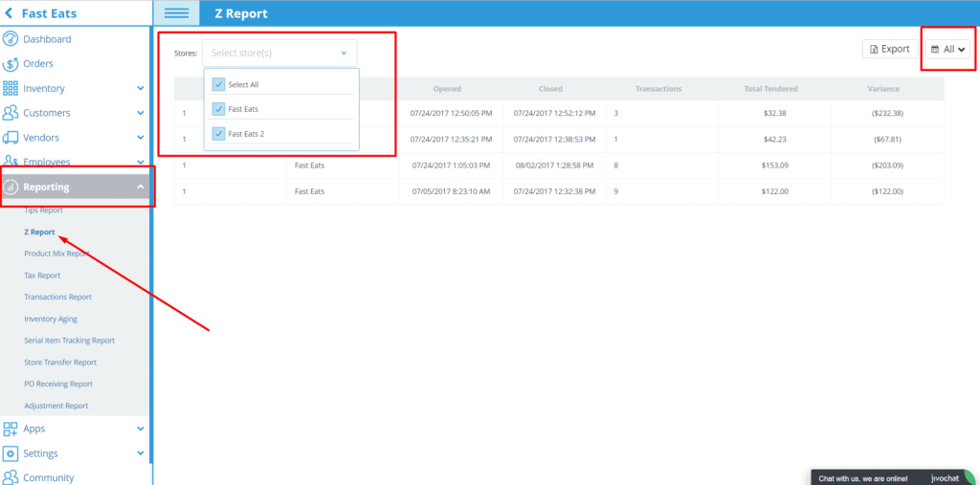Click the Settings gear icon
This screenshot has height=485, width=980.
10,453
